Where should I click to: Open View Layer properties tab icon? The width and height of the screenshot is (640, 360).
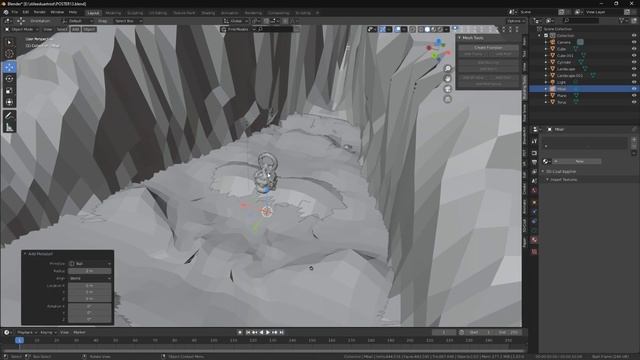pos(534,172)
